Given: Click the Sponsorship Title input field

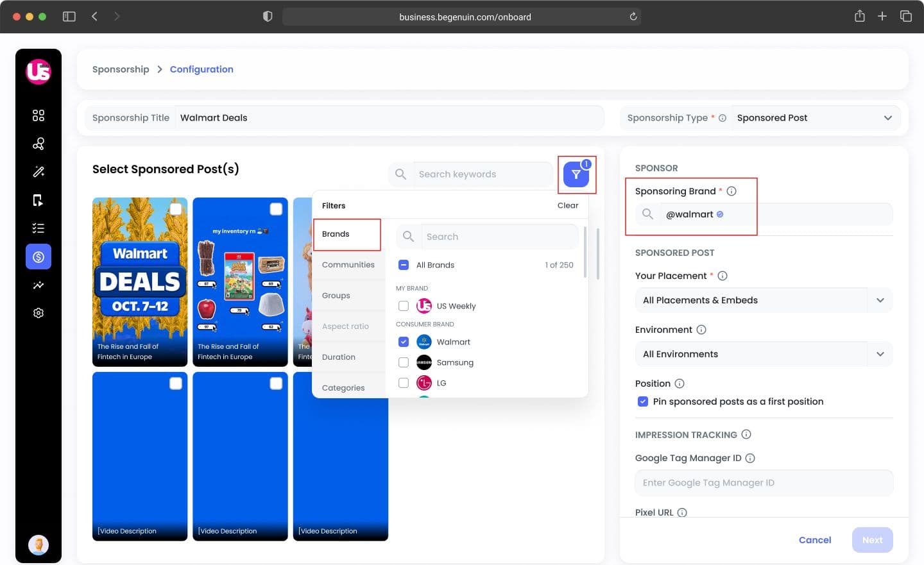Looking at the screenshot, I should tap(389, 118).
